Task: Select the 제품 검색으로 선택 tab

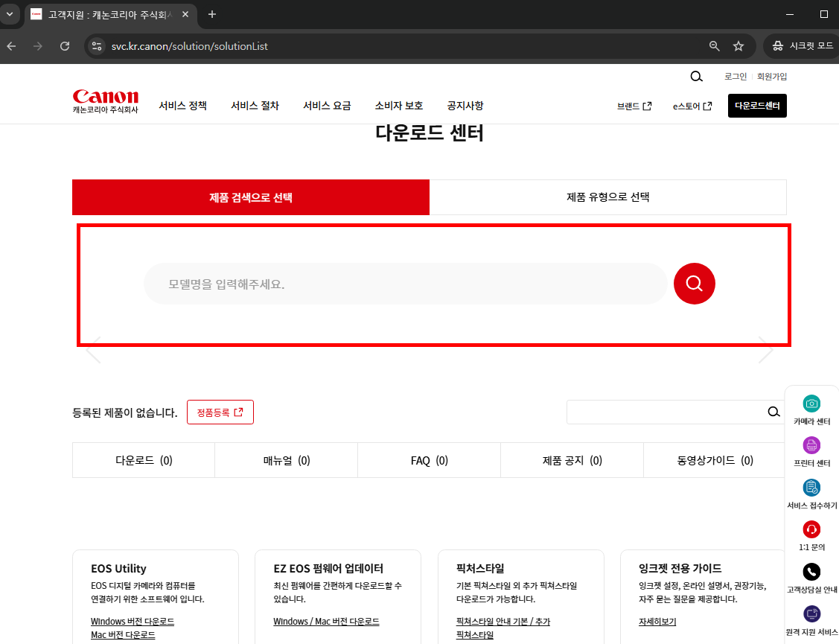Action: pos(251,197)
